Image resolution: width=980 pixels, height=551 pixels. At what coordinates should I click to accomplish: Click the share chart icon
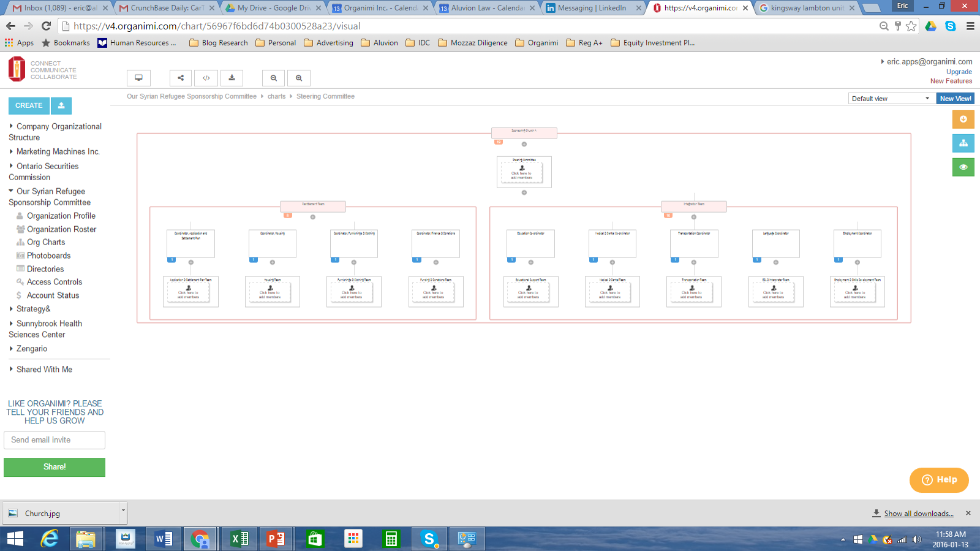181,78
